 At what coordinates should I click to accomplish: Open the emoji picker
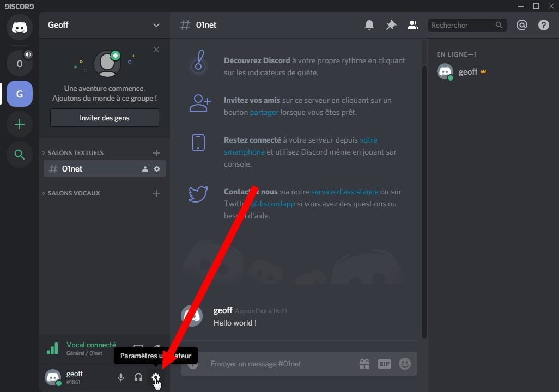point(405,364)
